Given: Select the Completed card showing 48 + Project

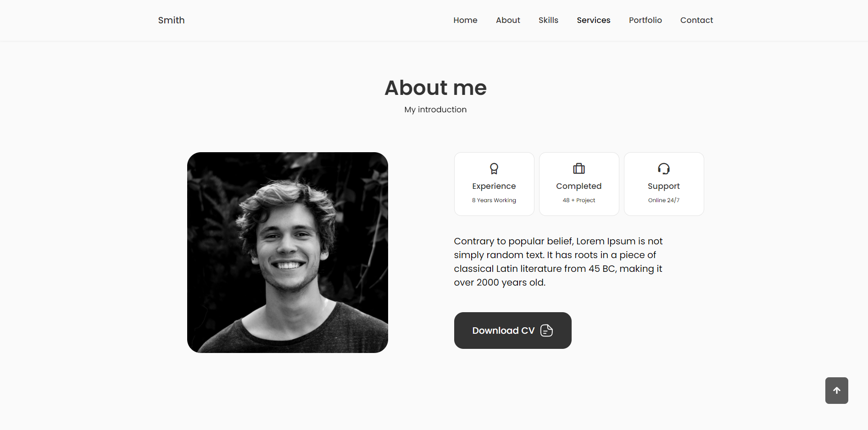Looking at the screenshot, I should coord(579,184).
